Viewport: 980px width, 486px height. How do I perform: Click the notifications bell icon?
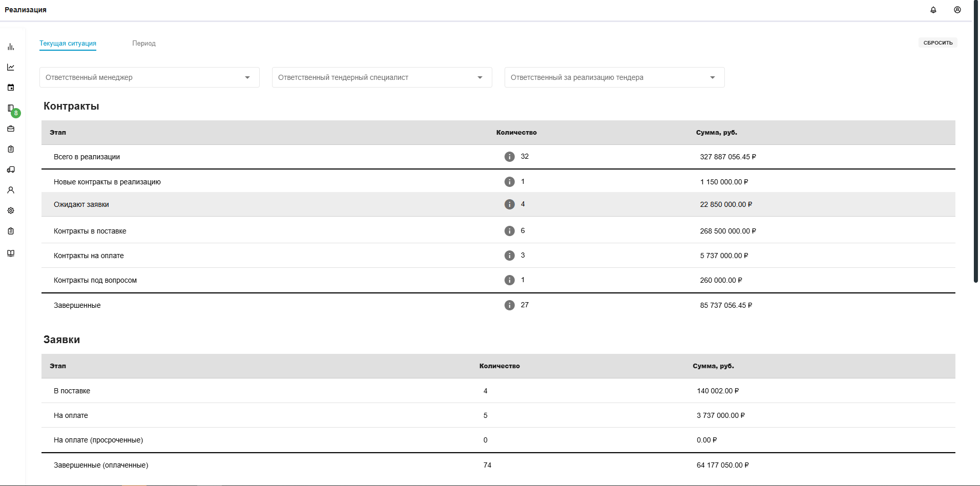click(933, 10)
